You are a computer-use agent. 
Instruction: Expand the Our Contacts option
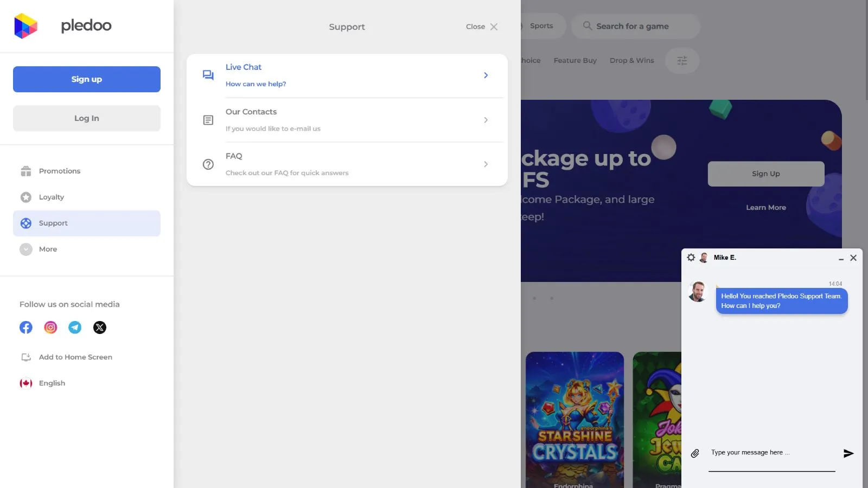click(x=486, y=120)
